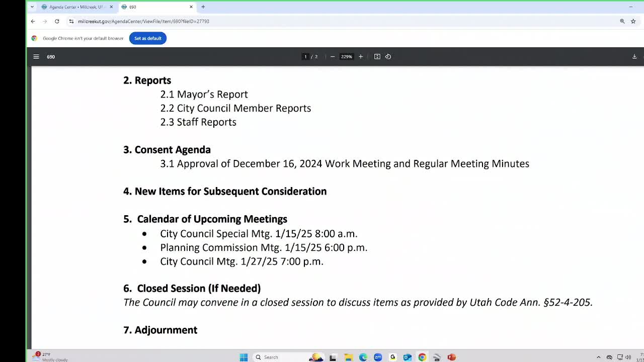The width and height of the screenshot is (644, 362).
Task: Click City Council Mtg. 1/27/25 line
Action: pyautogui.click(x=242, y=261)
